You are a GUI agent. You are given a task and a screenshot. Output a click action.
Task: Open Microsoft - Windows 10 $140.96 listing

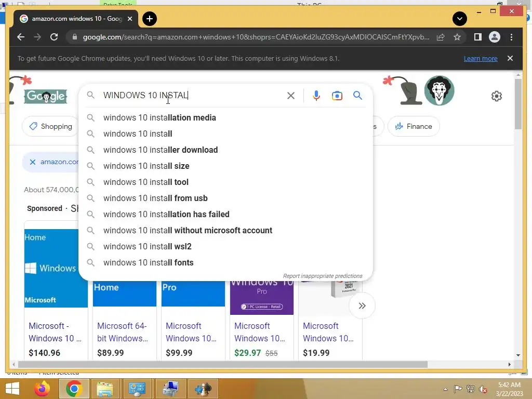pyautogui.click(x=55, y=332)
